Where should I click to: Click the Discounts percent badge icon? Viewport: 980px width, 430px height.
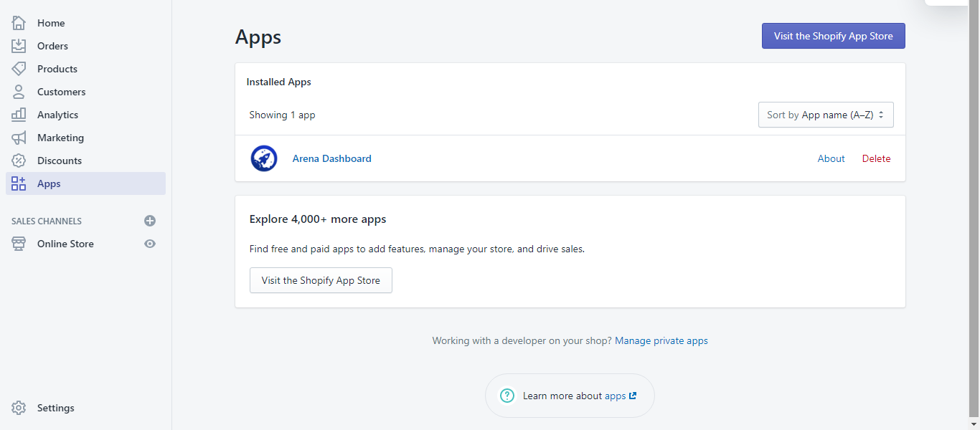click(x=19, y=161)
